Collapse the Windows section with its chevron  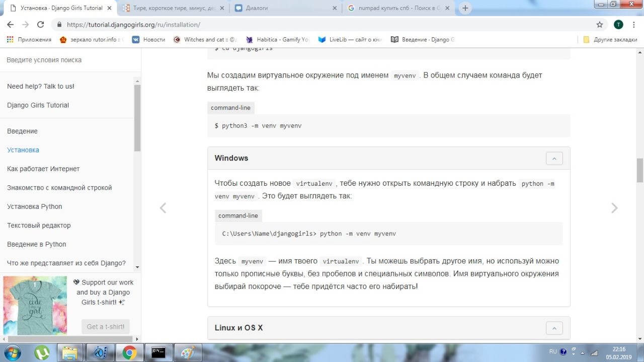point(554,158)
